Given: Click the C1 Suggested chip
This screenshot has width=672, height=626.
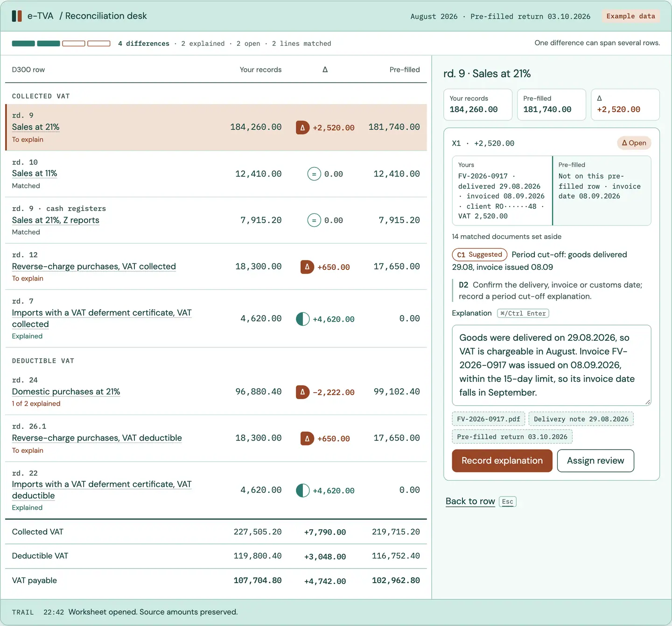Looking at the screenshot, I should 480,254.
